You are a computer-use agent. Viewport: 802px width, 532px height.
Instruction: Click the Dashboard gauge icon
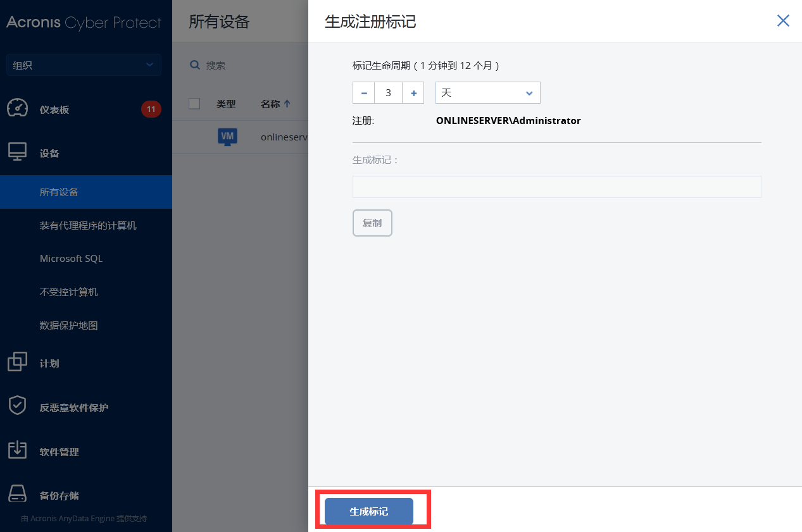17,108
